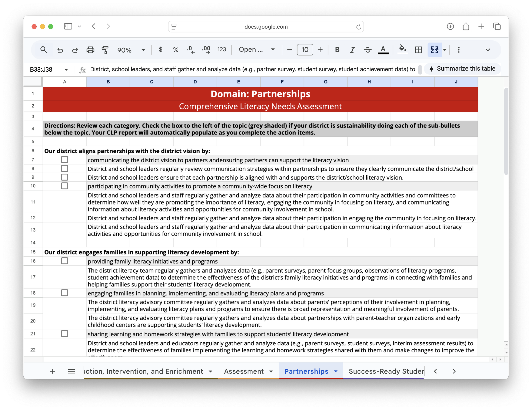Switch to the Assessment sheet tab
This screenshot has width=532, height=410.
click(244, 371)
